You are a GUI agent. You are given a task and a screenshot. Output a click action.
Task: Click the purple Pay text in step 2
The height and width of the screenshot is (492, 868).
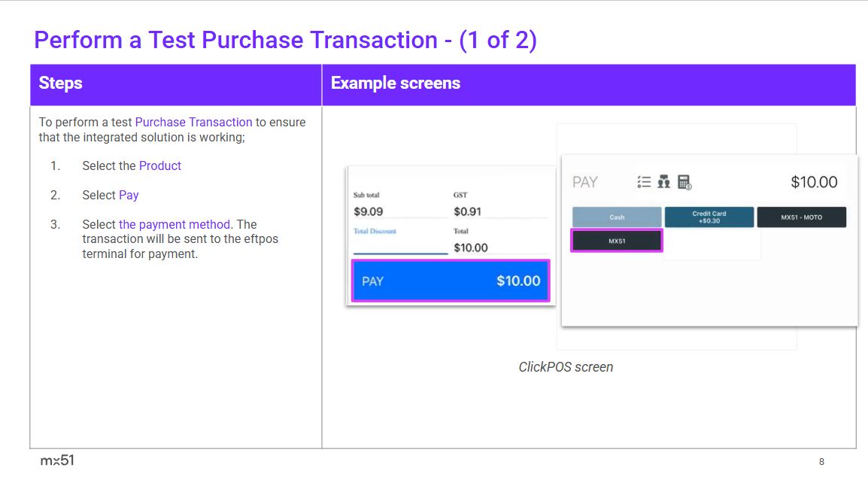(129, 195)
